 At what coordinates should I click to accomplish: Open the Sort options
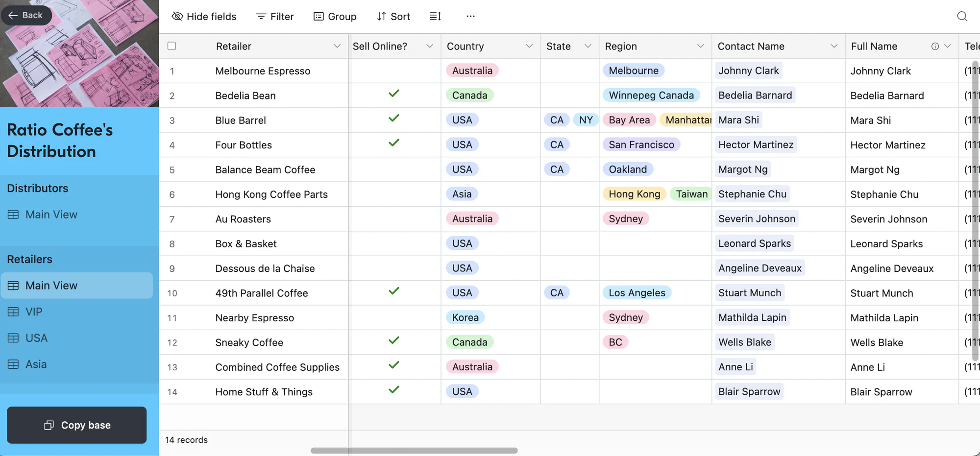tap(393, 16)
